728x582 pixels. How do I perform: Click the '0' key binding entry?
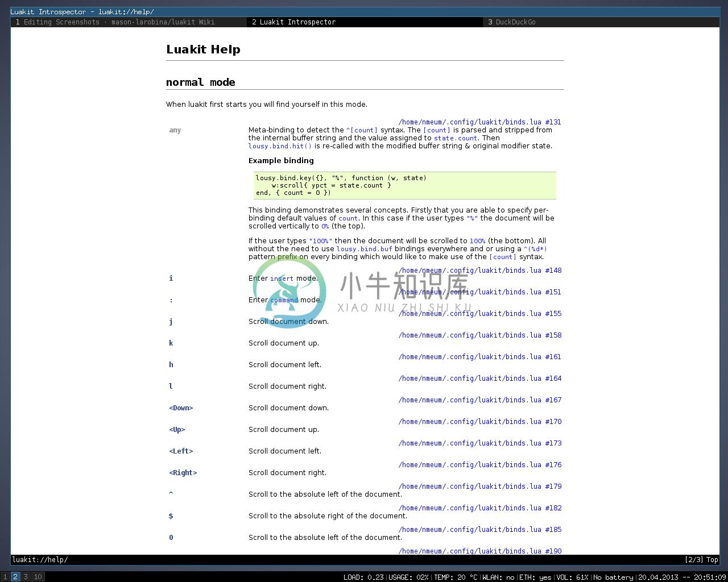(171, 538)
